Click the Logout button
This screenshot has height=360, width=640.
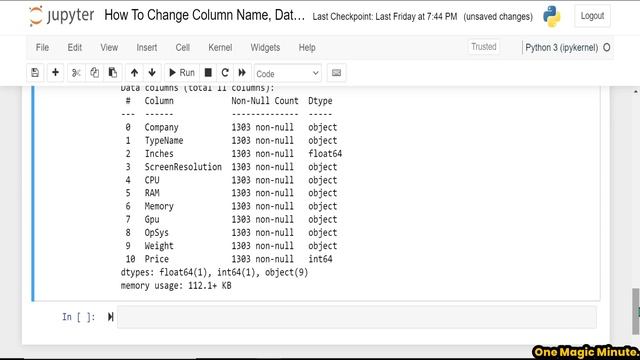coord(592,16)
